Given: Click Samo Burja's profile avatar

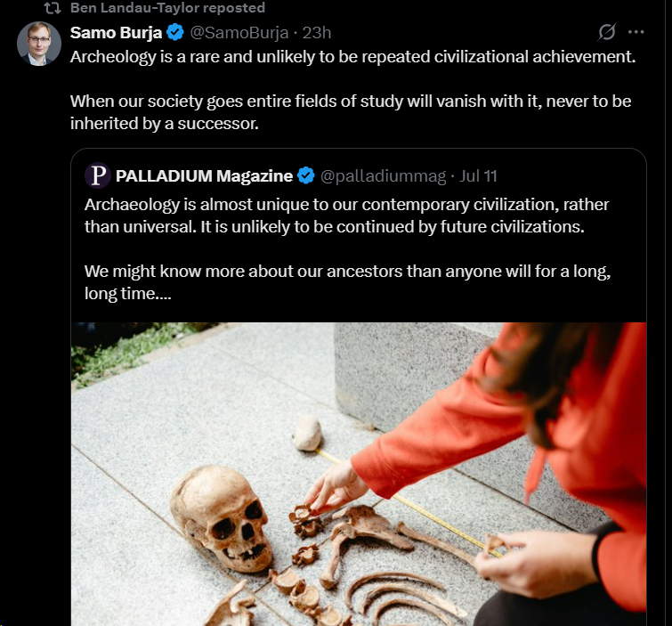Looking at the screenshot, I should point(39,44).
